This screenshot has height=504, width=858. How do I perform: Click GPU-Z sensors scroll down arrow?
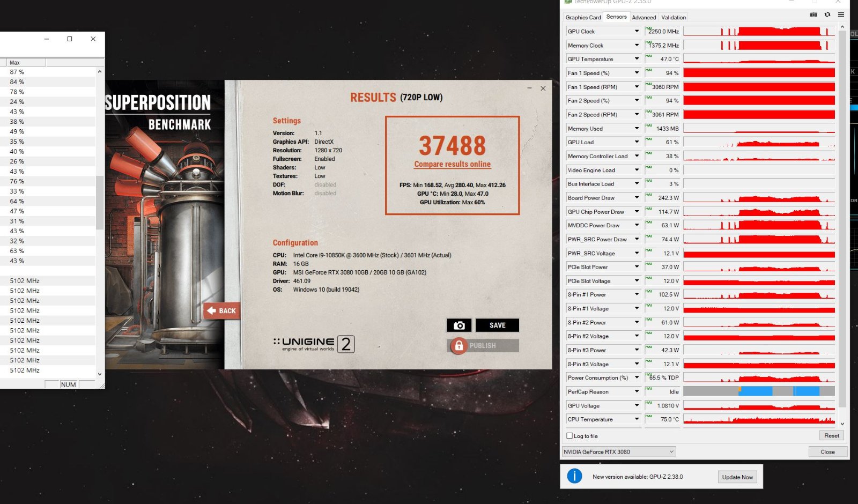[x=842, y=424]
